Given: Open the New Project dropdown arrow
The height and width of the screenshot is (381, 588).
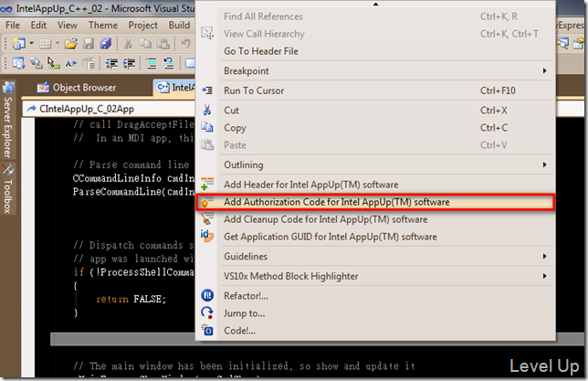Looking at the screenshot, I should point(31,44).
